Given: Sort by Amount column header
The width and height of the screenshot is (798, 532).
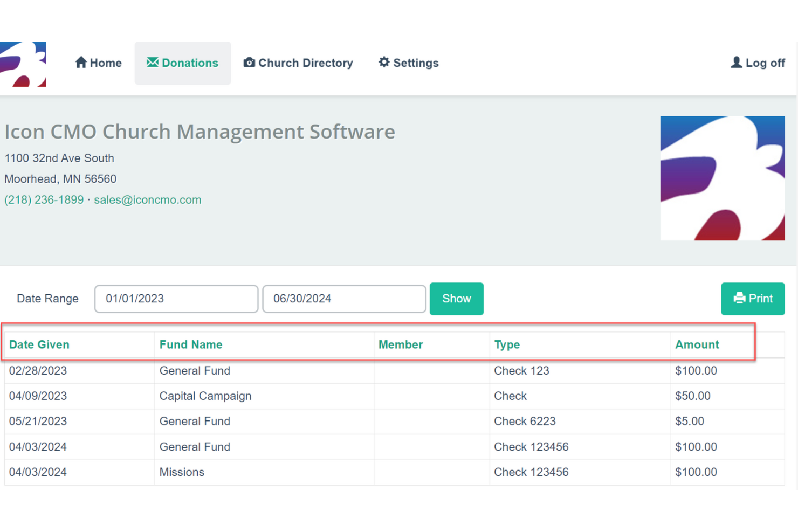Looking at the screenshot, I should (697, 344).
